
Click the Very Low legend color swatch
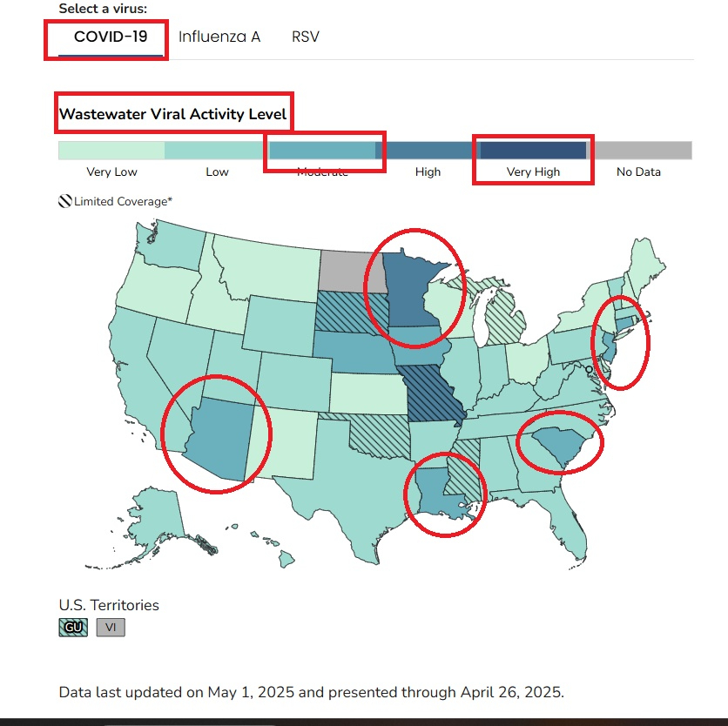tap(111, 151)
